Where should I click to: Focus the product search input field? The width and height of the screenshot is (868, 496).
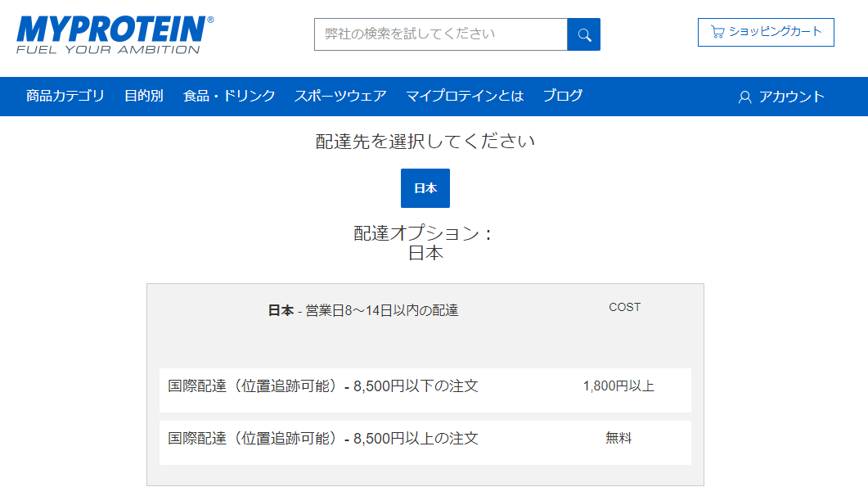pos(441,34)
